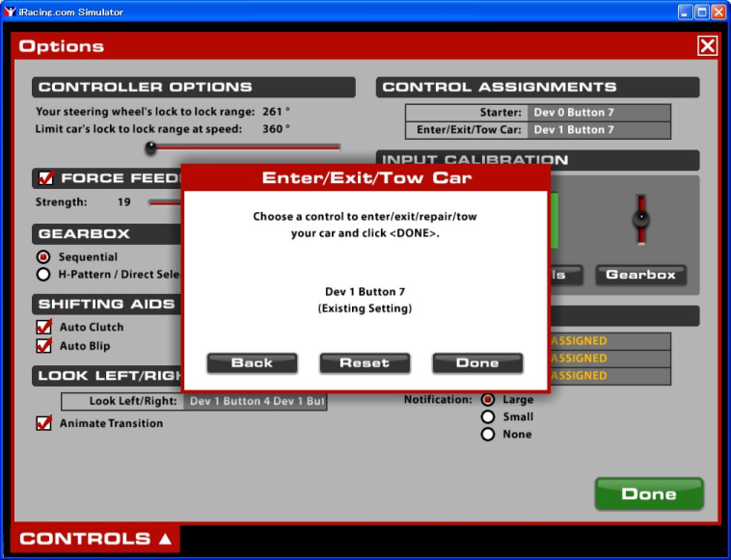Maximize the iRacing Simulator window
Image resolution: width=731 pixels, height=560 pixels.
coord(702,12)
